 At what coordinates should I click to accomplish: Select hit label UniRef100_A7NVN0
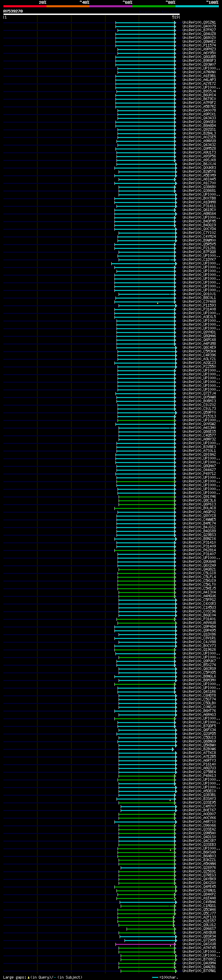(199, 72)
